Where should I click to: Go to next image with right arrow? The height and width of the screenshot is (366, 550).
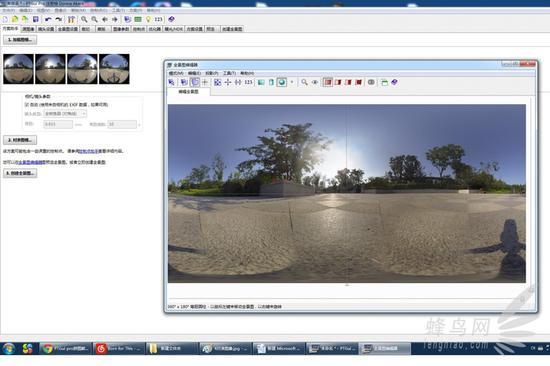pos(115,19)
